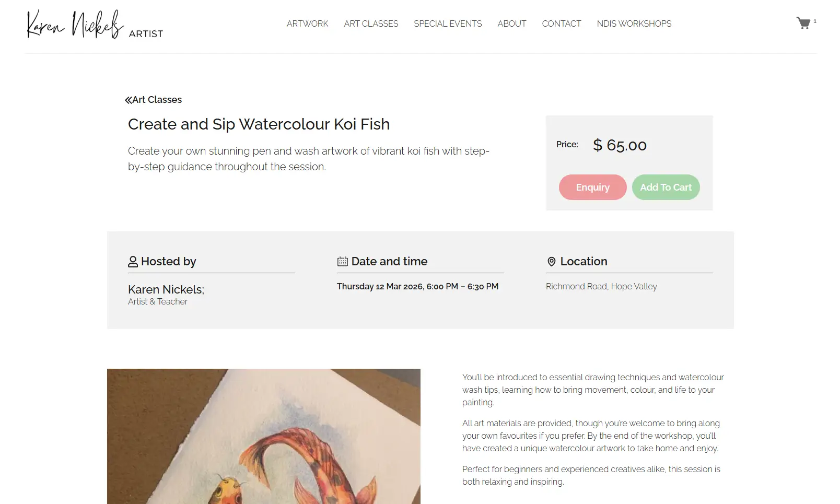Click the calendar icon beside Date and time
This screenshot has width=840, height=504.
coord(342,262)
